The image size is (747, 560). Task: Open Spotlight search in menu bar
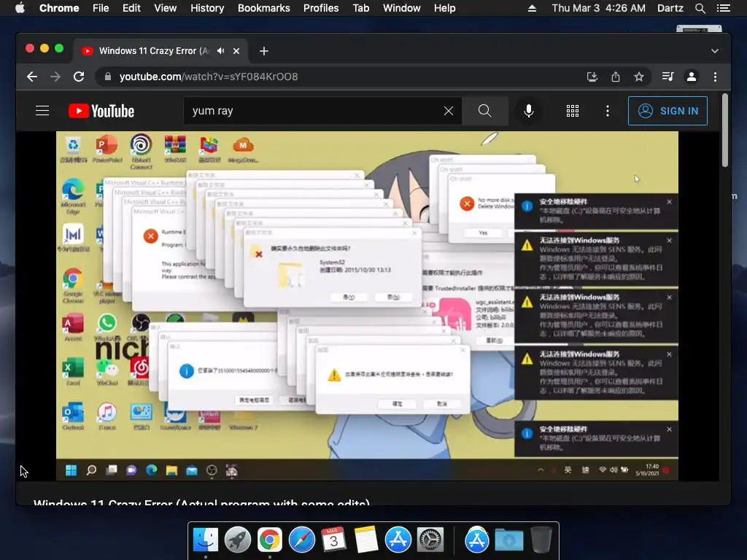tap(700, 8)
